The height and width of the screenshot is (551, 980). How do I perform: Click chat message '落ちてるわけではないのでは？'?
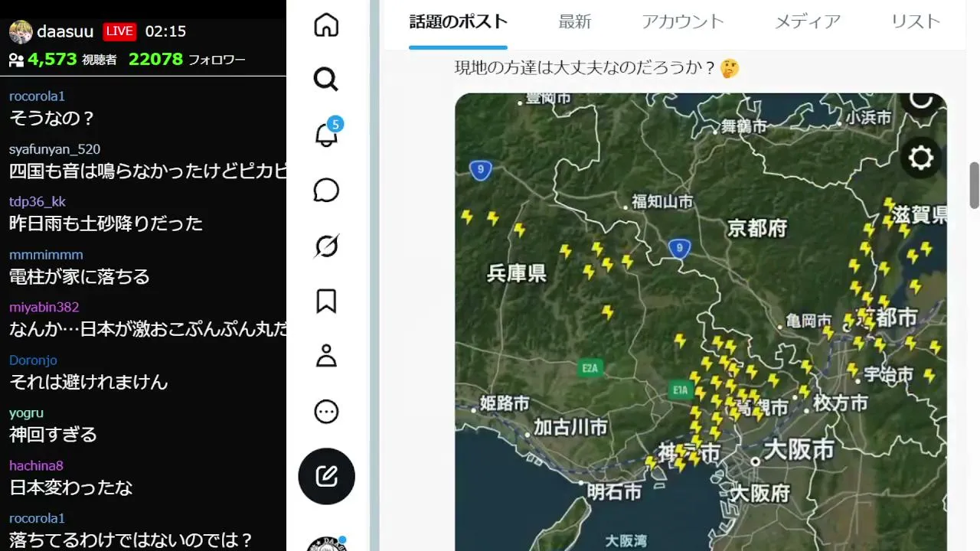[x=131, y=540]
